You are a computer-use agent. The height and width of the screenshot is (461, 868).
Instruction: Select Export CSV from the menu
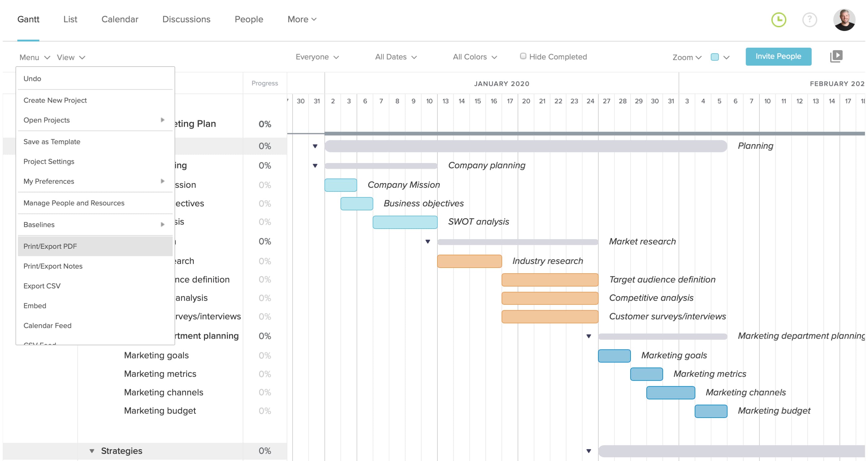(41, 286)
